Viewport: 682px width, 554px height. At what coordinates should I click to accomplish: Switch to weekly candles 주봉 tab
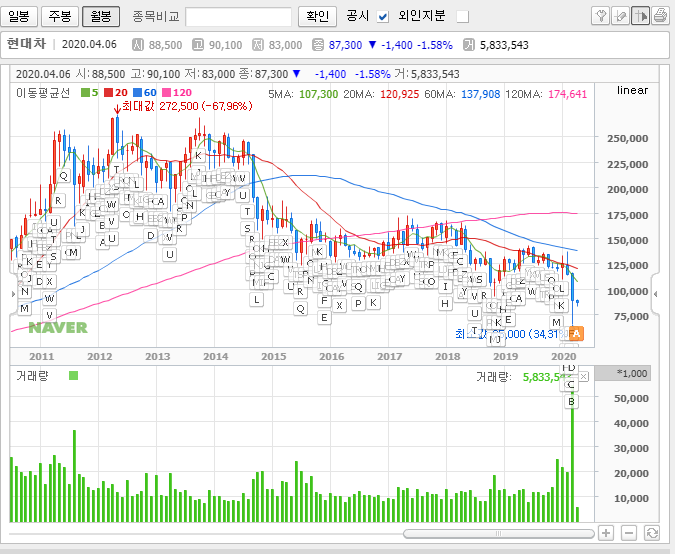point(60,16)
